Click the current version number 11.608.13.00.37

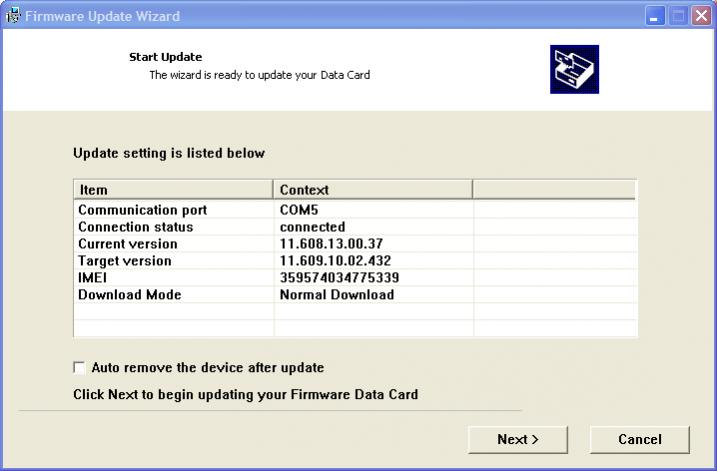point(331,244)
